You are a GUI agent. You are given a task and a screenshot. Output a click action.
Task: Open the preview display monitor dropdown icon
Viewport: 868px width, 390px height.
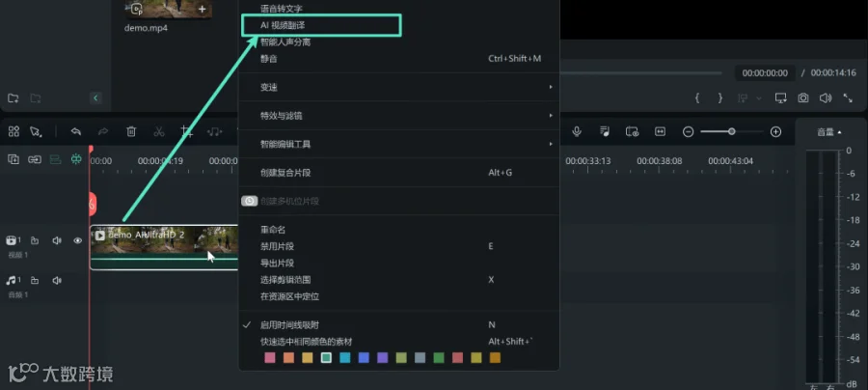781,98
